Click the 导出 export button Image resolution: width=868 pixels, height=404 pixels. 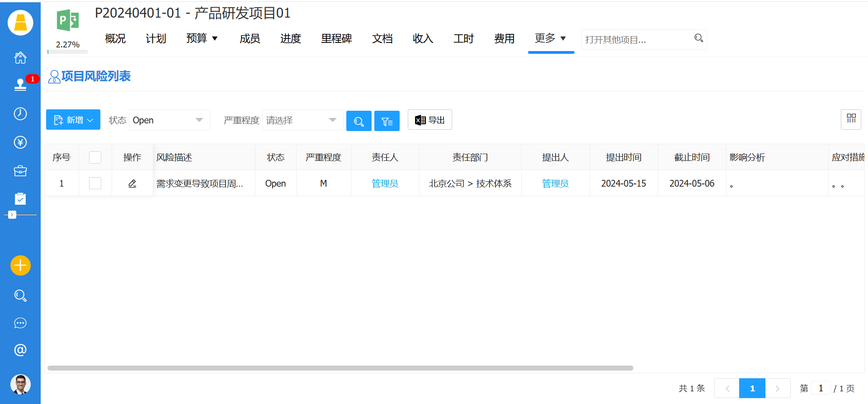coord(429,120)
